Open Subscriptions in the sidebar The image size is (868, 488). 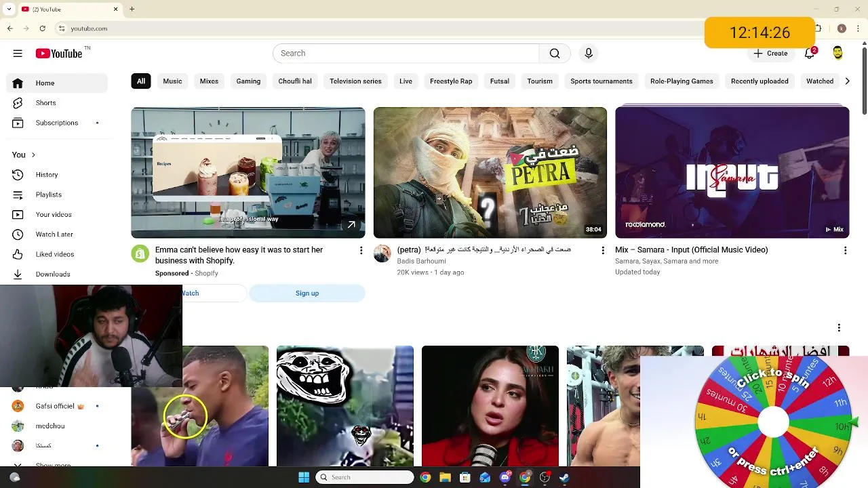(57, 123)
